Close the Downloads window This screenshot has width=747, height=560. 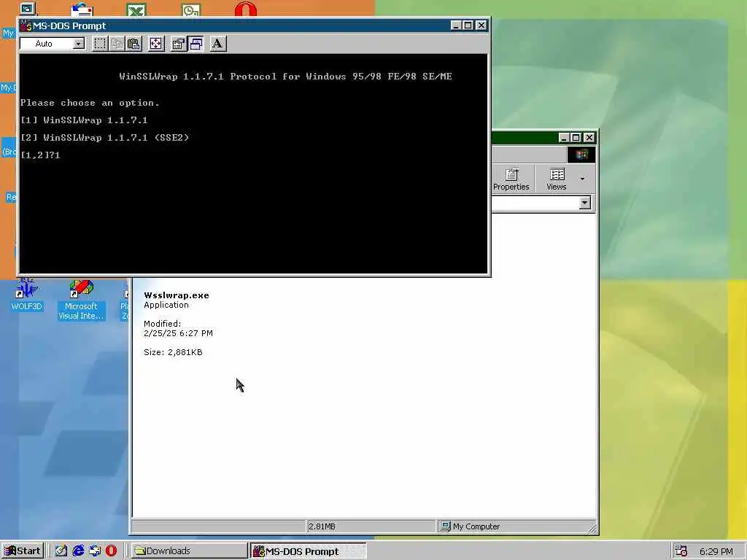[589, 138]
